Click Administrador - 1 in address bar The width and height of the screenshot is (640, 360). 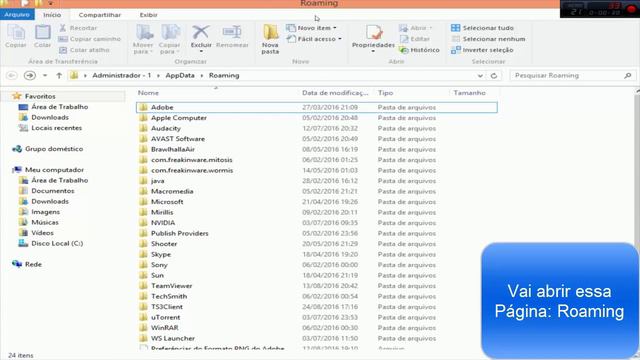pyautogui.click(x=121, y=76)
